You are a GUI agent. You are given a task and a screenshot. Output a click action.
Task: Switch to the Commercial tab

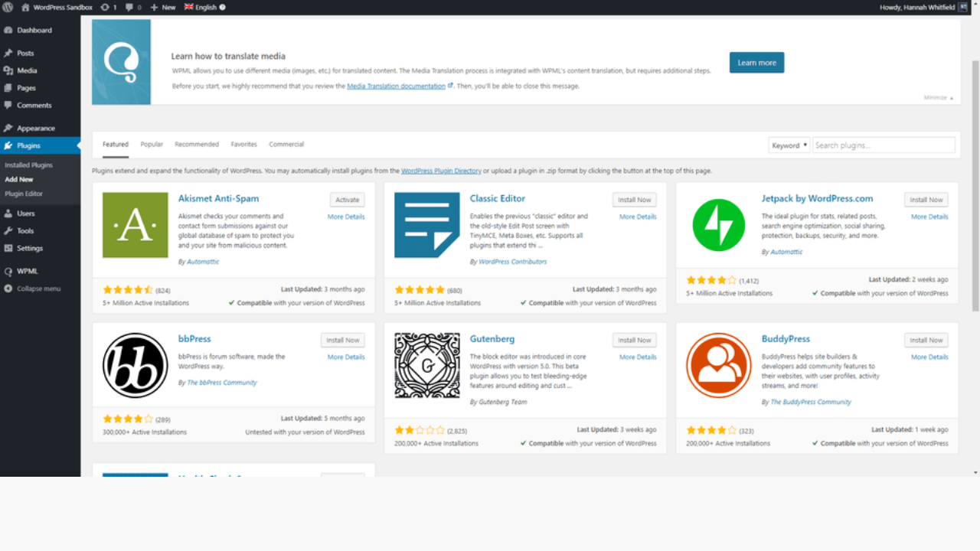pos(286,144)
